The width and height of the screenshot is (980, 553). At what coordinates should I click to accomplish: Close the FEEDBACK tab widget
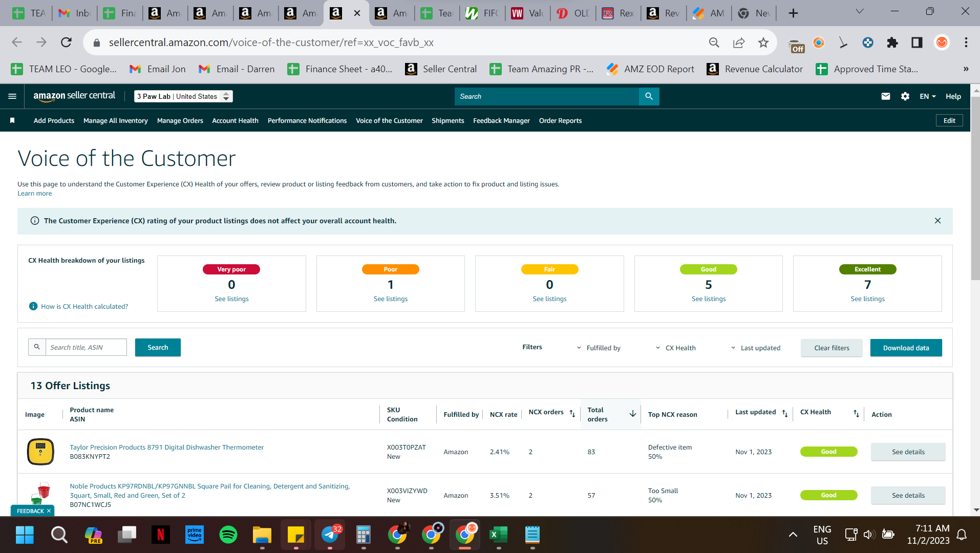coord(49,511)
